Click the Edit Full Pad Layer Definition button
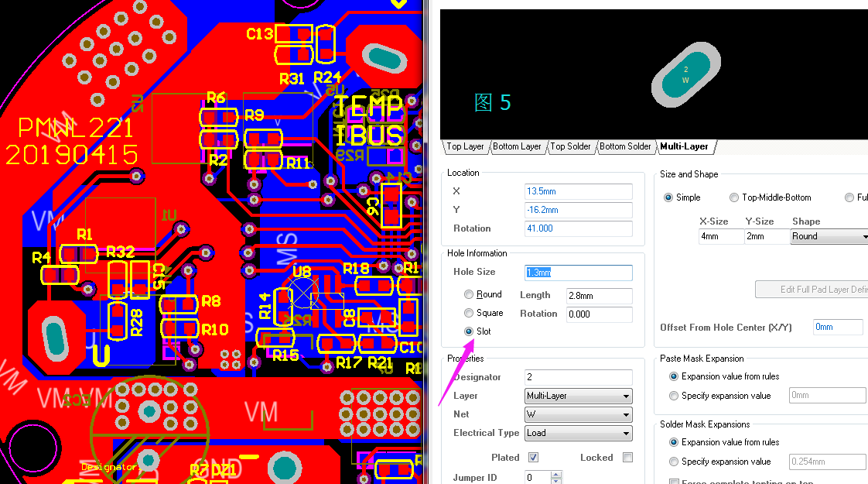The height and width of the screenshot is (484, 868). (812, 290)
